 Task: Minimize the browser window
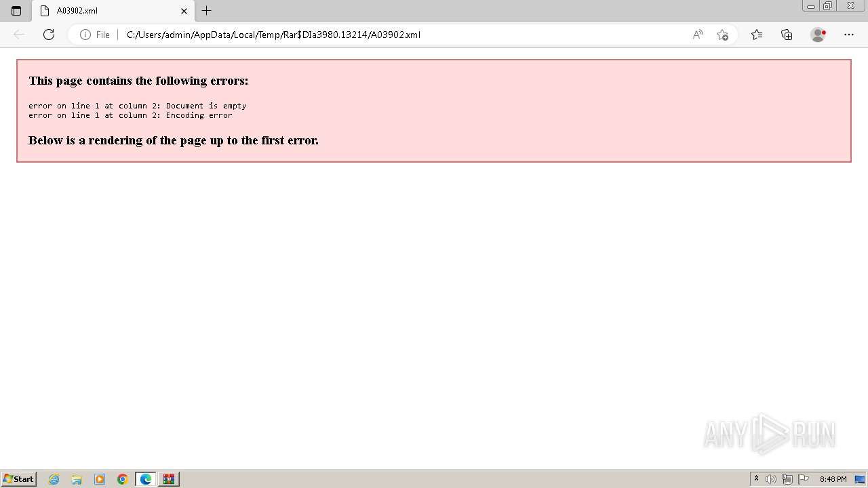(811, 6)
